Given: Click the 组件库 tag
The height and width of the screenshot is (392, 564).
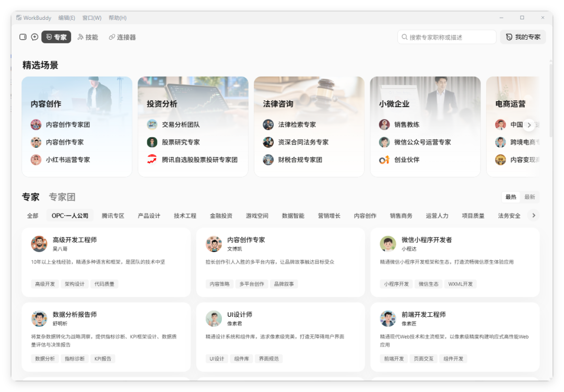Looking at the screenshot, I should (241, 359).
